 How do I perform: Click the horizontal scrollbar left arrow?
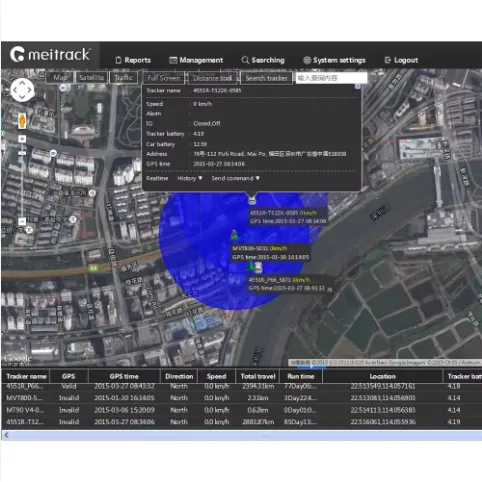6,435
